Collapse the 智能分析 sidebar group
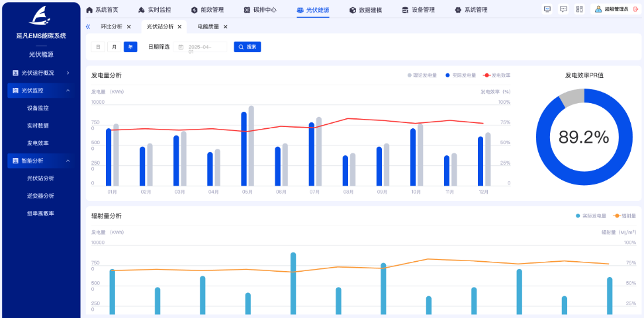The image size is (644, 318). [x=68, y=161]
